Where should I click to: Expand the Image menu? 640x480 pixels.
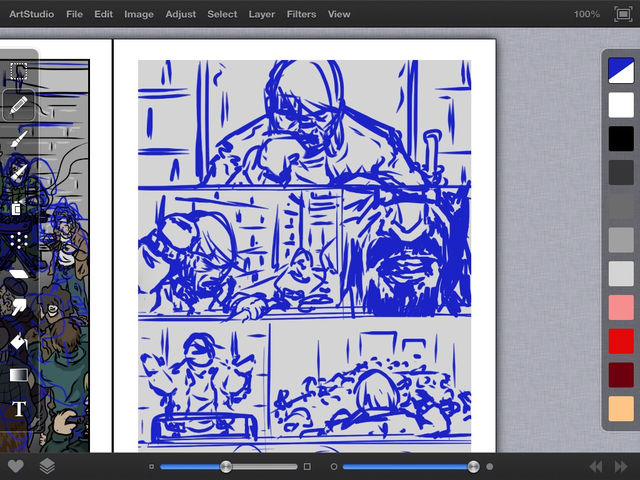click(x=139, y=14)
